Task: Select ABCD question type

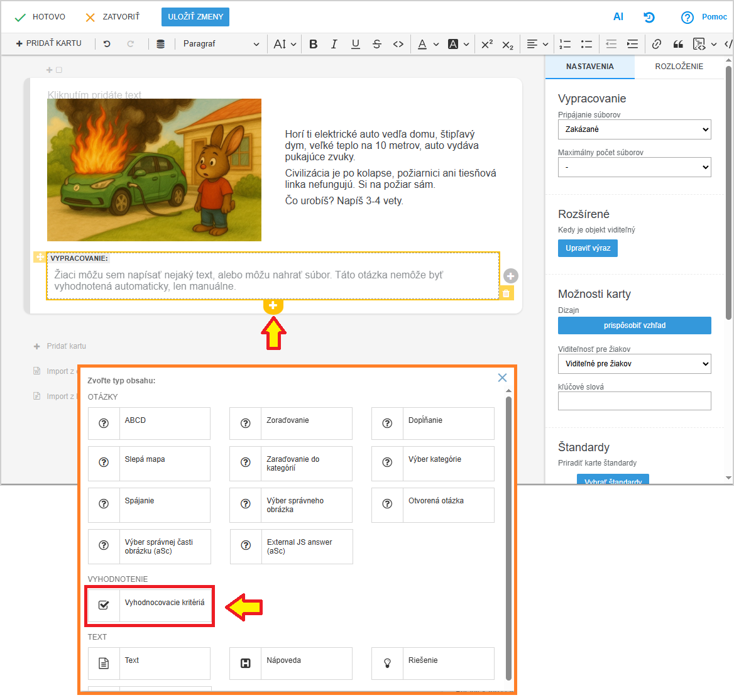Action: 149,424
